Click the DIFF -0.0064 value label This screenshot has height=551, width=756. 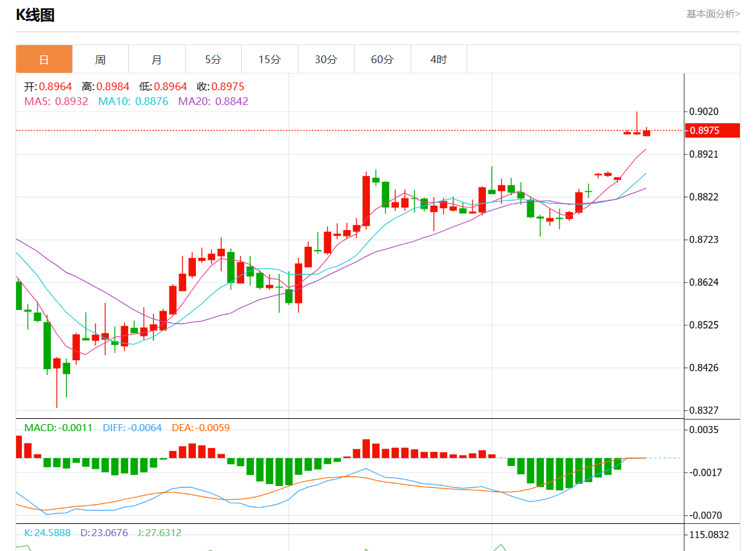pyautogui.click(x=132, y=428)
